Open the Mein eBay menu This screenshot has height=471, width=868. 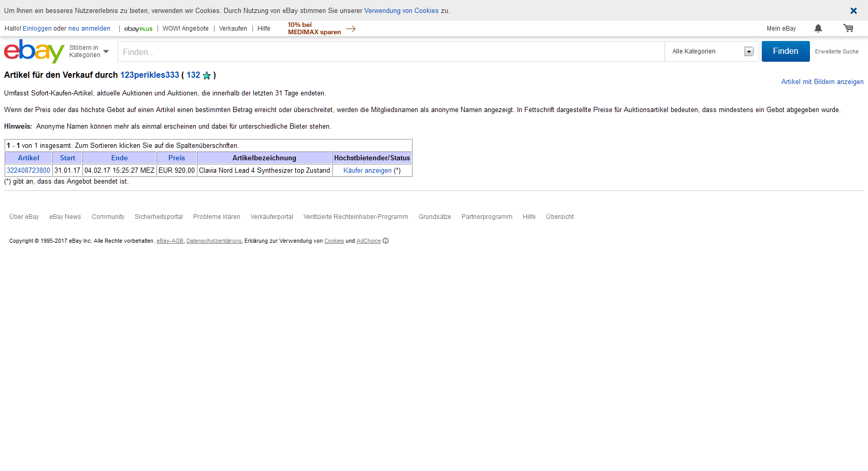point(781,29)
